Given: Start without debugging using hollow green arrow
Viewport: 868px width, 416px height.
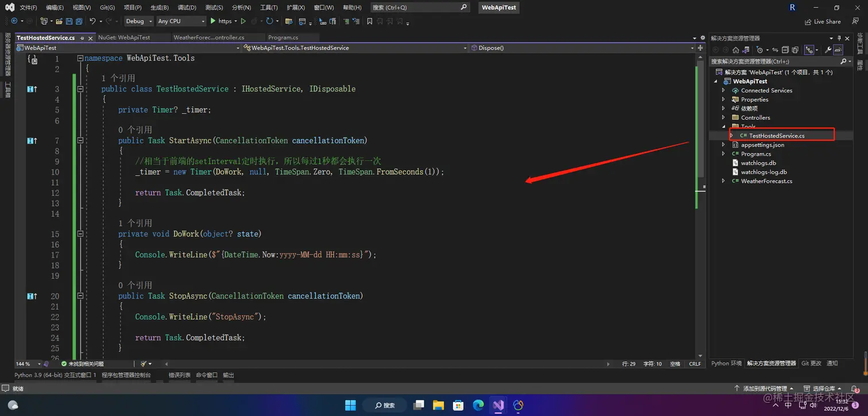Looking at the screenshot, I should [243, 21].
